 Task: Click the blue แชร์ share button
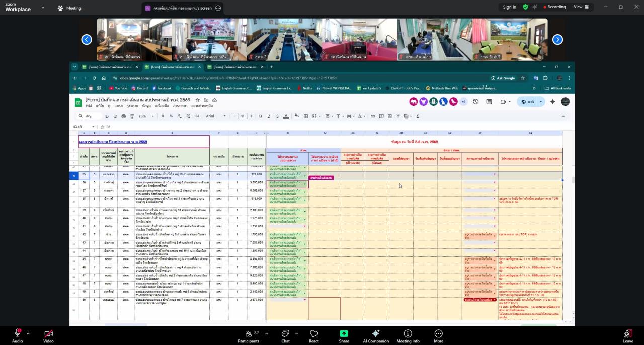point(528,102)
